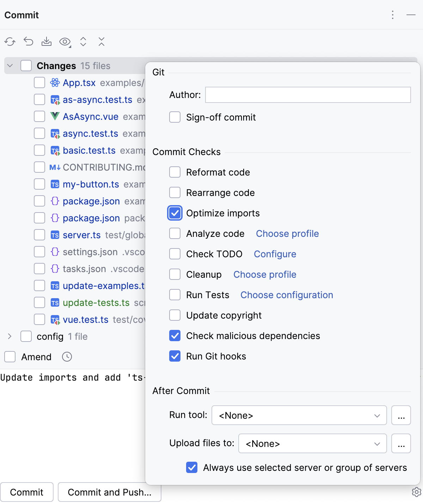Screen dimensions: 423x504
Task: Disable the Optimize imports check
Action: 175,213
